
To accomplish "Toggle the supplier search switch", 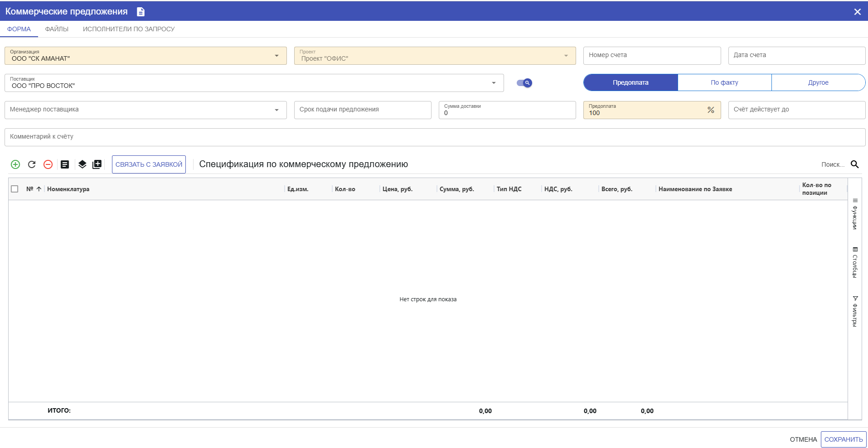I will pyautogui.click(x=524, y=83).
